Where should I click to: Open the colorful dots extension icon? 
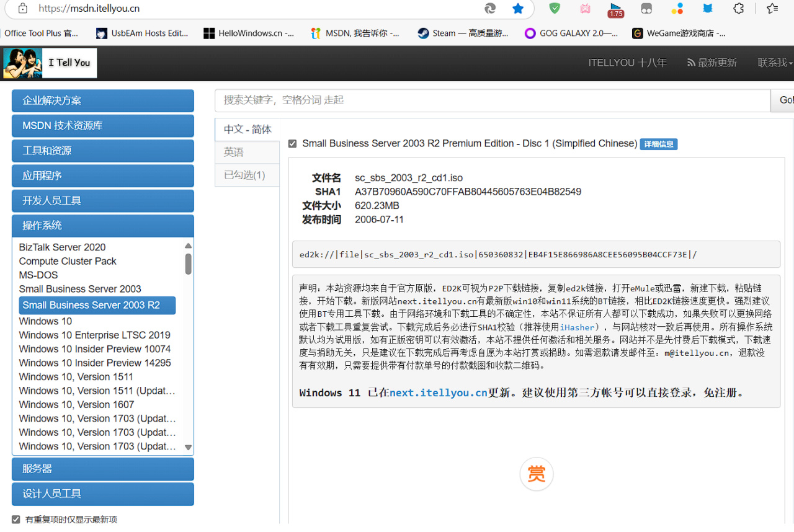[677, 8]
